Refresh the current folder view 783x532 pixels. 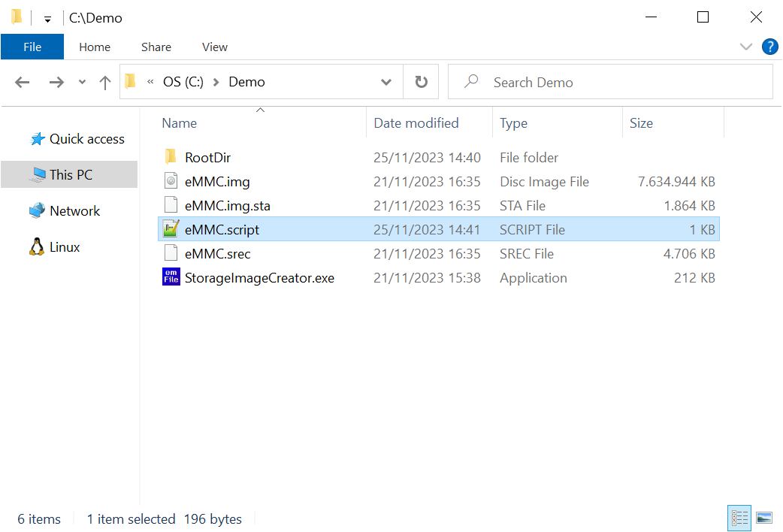[421, 82]
